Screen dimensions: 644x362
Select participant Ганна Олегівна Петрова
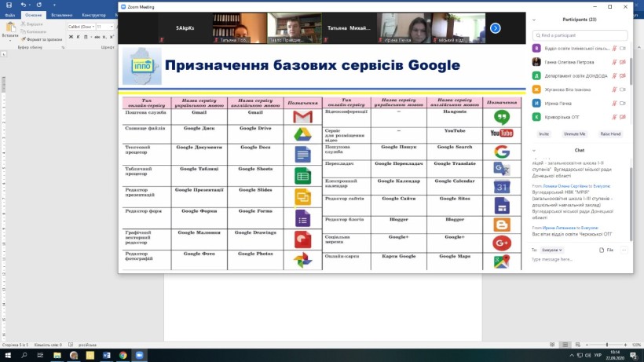click(x=569, y=62)
